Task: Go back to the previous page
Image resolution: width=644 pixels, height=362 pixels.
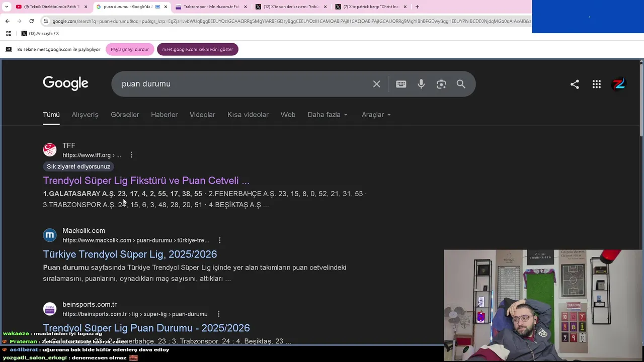Action: pyautogui.click(x=7, y=21)
